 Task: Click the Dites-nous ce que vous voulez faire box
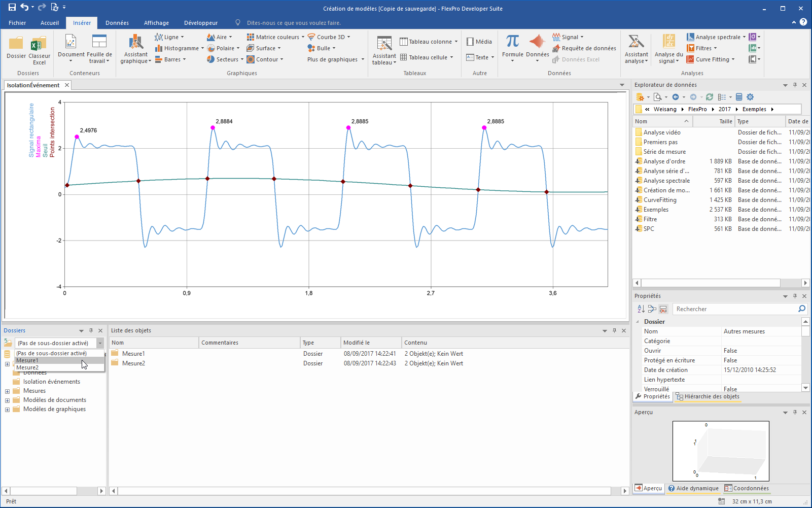click(294, 23)
